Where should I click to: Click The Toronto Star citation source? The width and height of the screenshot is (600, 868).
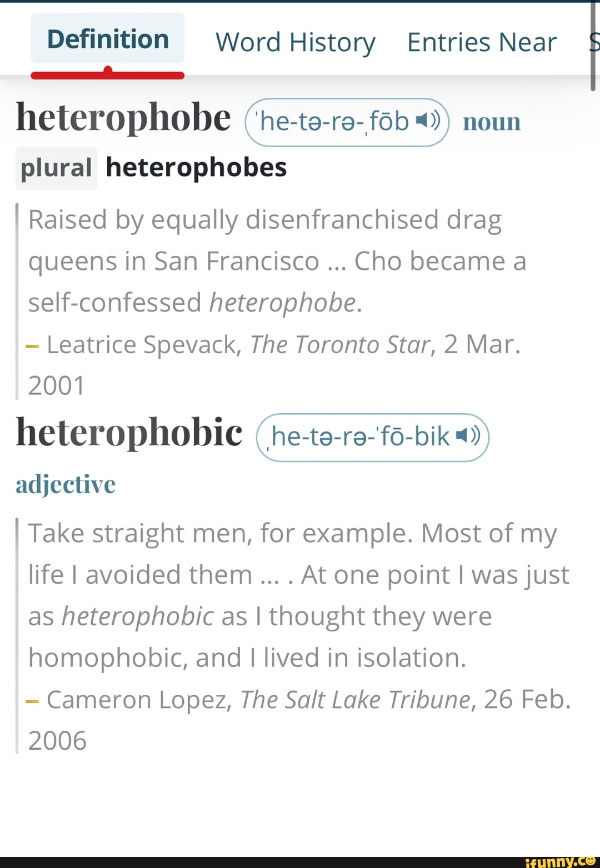click(340, 344)
